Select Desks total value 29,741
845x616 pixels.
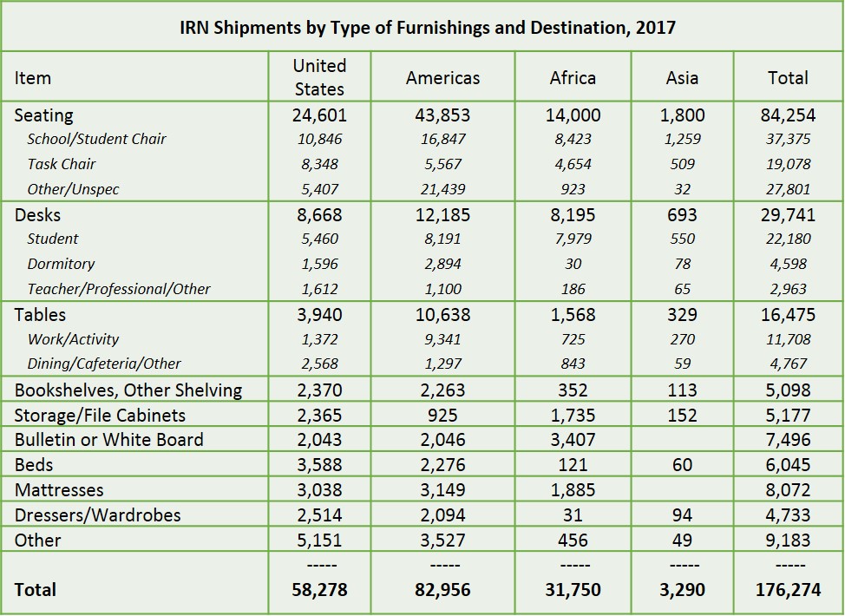pyautogui.click(x=789, y=215)
